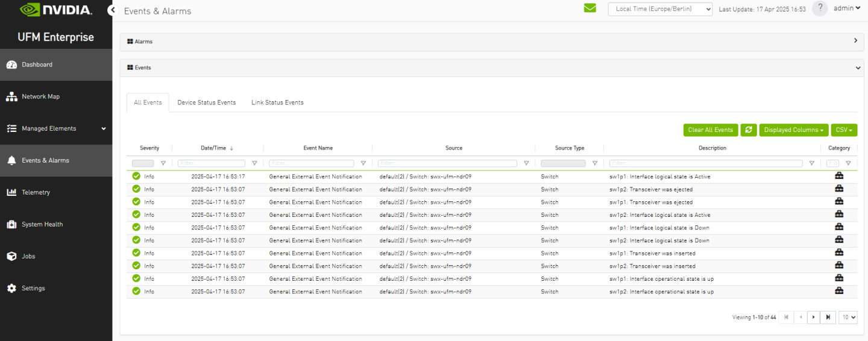Image resolution: width=868 pixels, height=341 pixels.
Task: Click the Description column filter funnel icon
Action: click(811, 163)
